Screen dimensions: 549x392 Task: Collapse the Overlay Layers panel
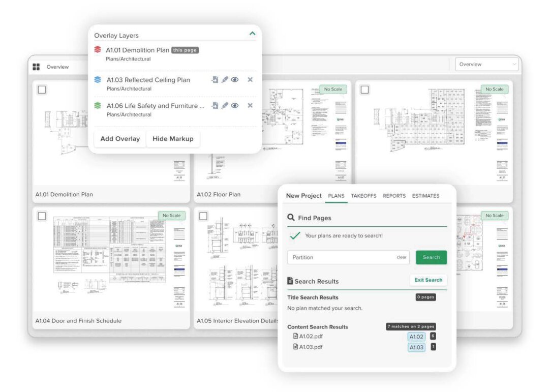click(253, 33)
